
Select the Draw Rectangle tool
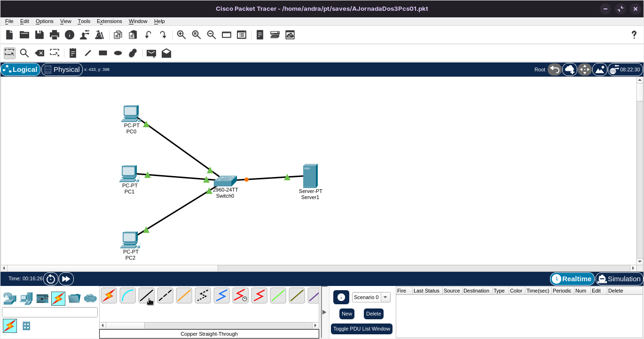click(x=103, y=53)
